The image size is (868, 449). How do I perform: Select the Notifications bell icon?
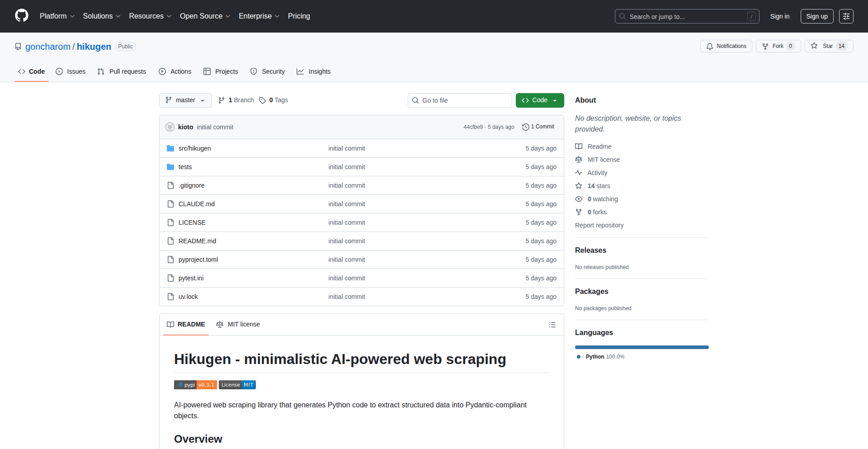point(710,46)
